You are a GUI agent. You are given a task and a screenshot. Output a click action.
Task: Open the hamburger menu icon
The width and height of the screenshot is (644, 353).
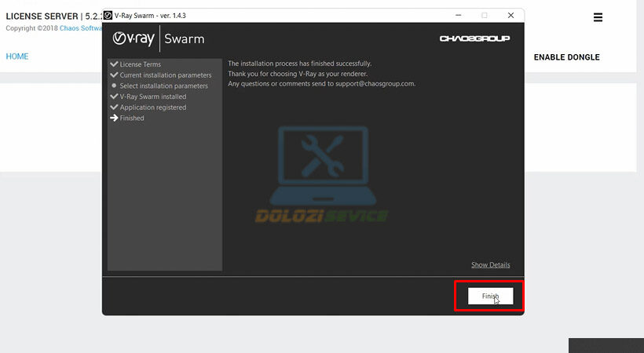(598, 17)
